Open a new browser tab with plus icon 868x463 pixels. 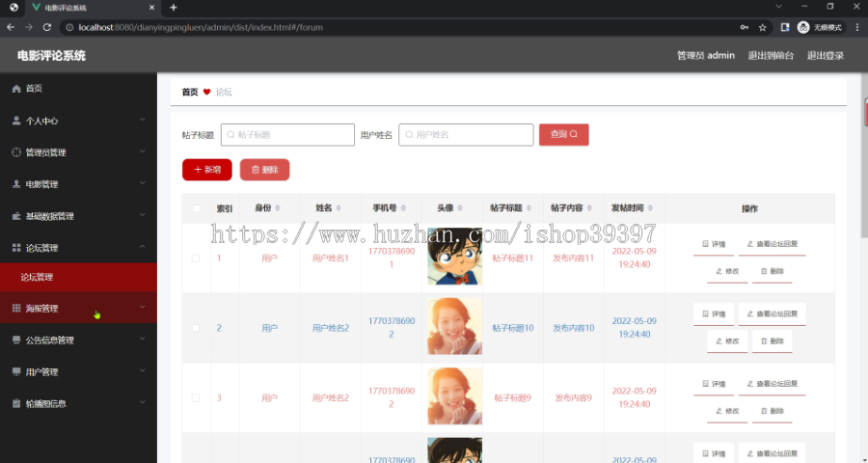[174, 7]
